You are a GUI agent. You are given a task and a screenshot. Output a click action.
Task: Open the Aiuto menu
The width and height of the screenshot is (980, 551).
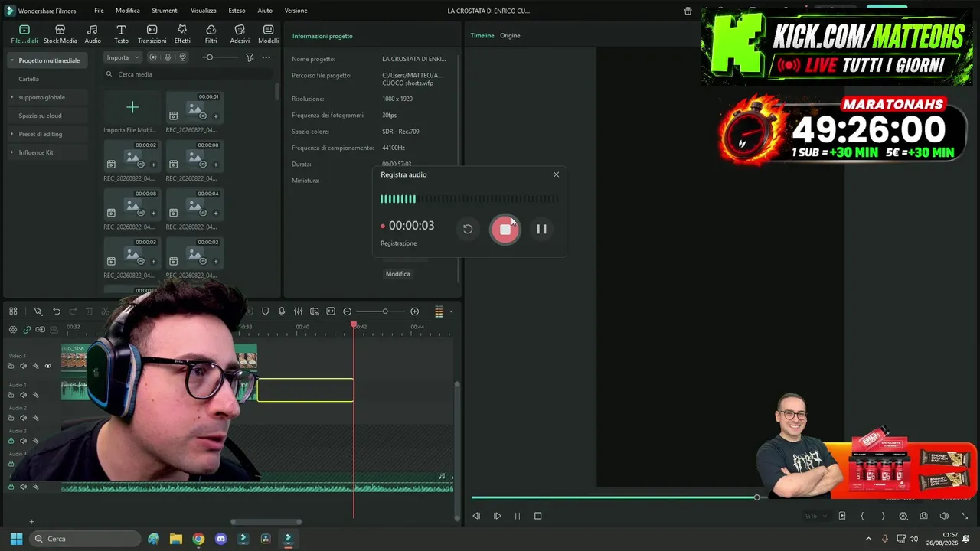point(265,11)
